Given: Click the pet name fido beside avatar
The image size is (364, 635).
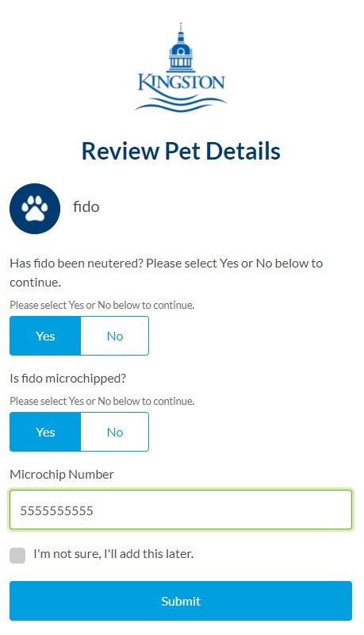Looking at the screenshot, I should [86, 207].
